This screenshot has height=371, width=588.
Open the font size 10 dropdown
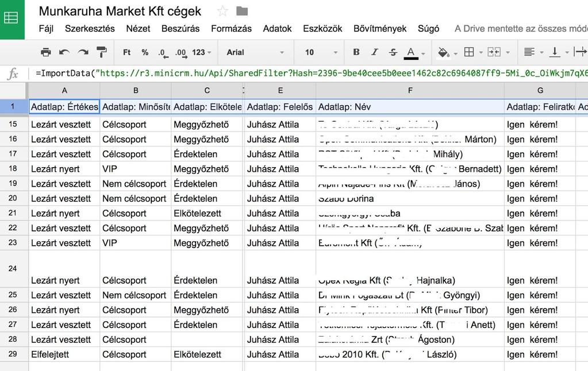tap(321, 52)
